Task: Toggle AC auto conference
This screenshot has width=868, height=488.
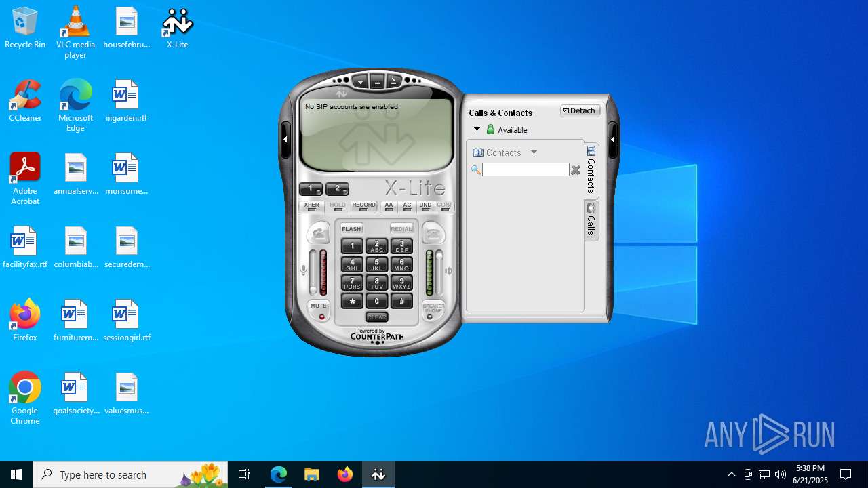Action: [407, 207]
